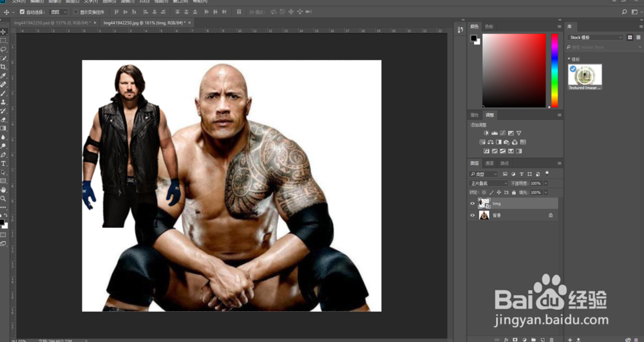
Task: Select the Healing Brush tool
Action: tap(3, 84)
